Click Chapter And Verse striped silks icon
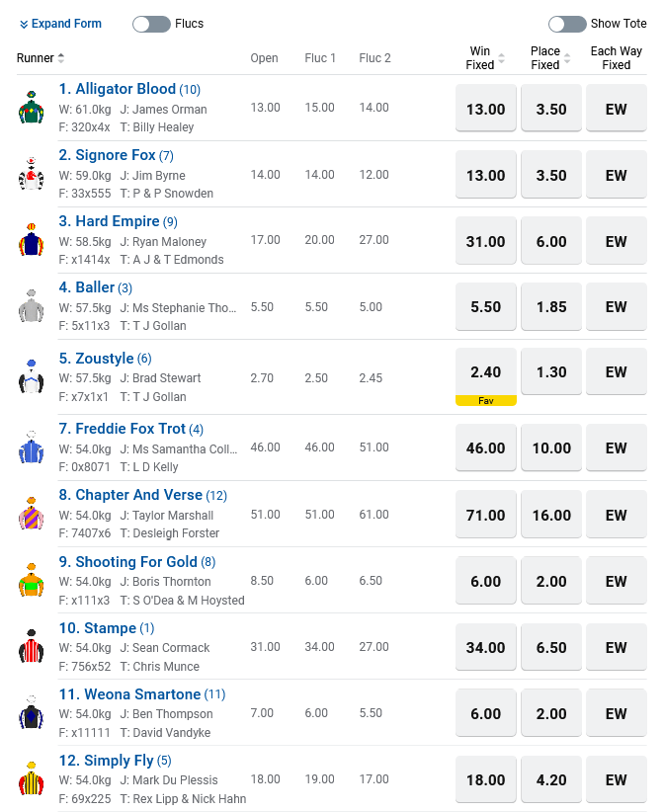This screenshot has height=812, width=664. 32,515
